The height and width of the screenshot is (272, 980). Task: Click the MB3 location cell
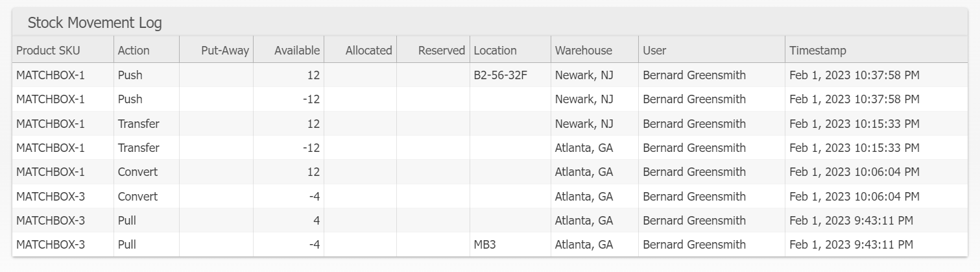485,245
